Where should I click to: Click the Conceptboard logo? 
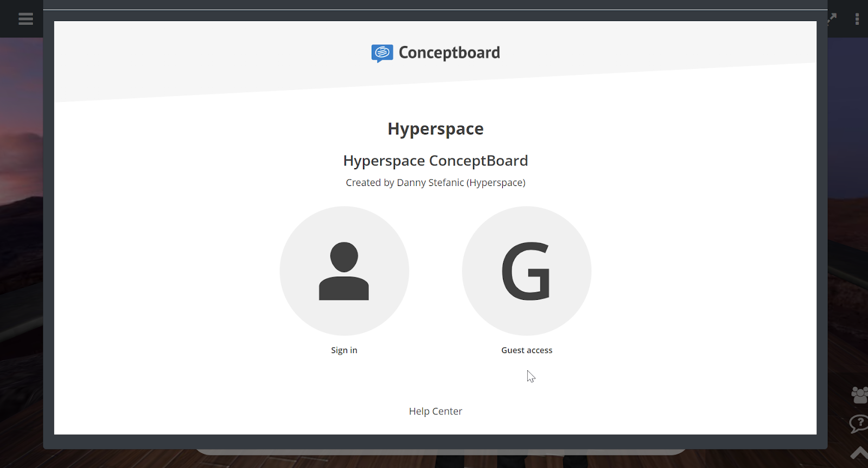click(436, 53)
